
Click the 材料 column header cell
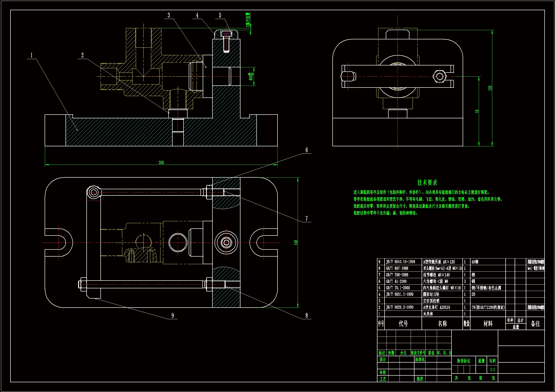pos(488,324)
